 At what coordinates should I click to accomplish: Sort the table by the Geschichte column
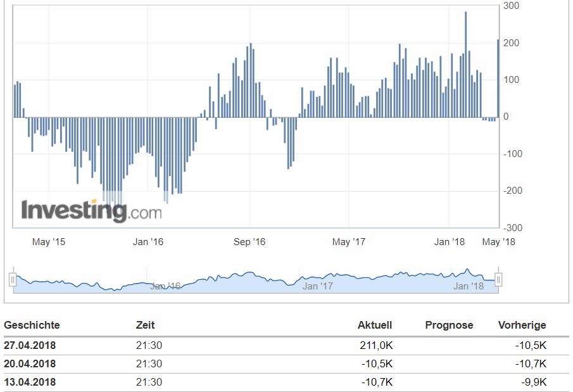[x=32, y=325]
